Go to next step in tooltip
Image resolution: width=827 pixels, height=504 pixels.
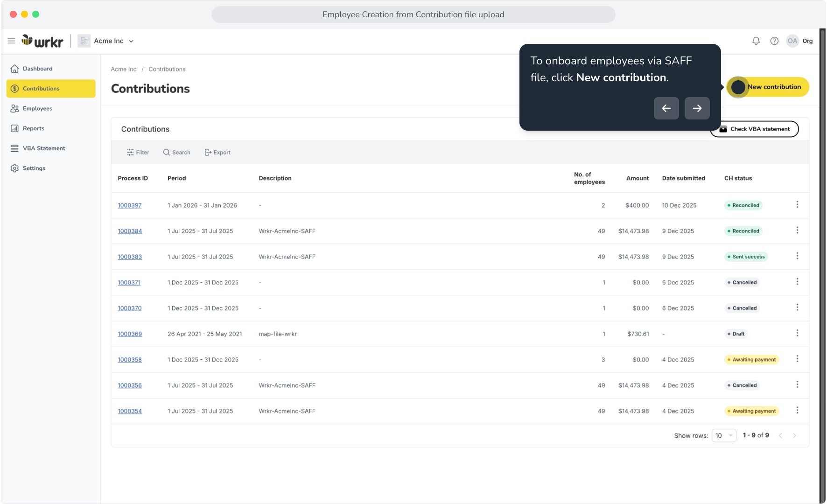tap(697, 108)
